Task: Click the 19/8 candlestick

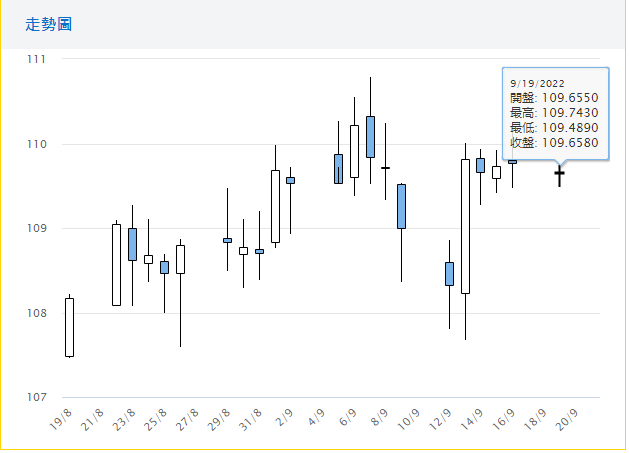Action: (x=69, y=327)
